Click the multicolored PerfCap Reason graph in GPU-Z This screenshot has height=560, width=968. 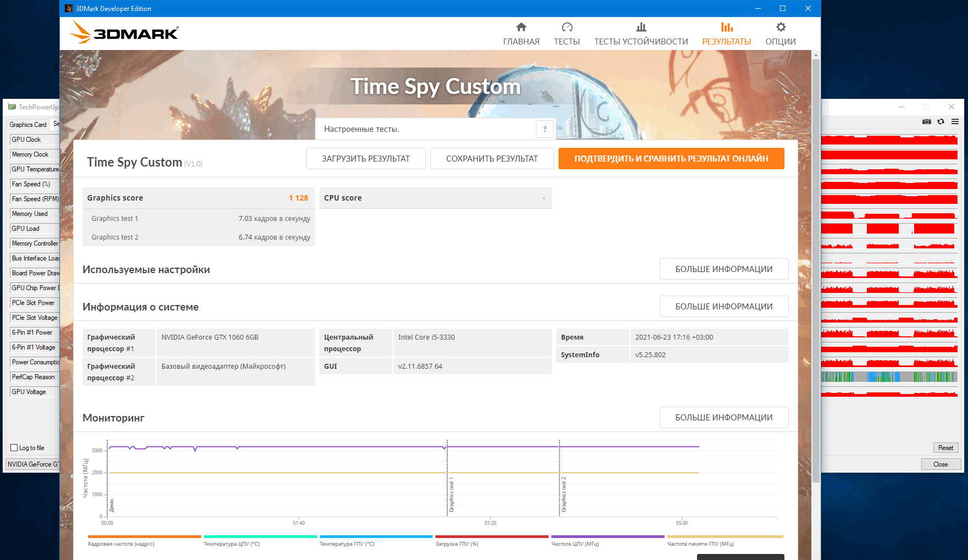(x=889, y=377)
